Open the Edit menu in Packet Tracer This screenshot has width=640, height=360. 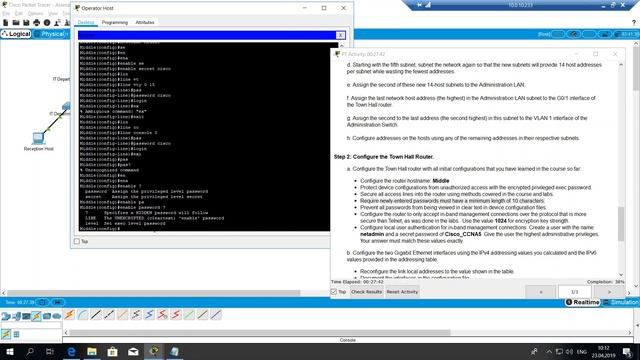tap(19, 13)
